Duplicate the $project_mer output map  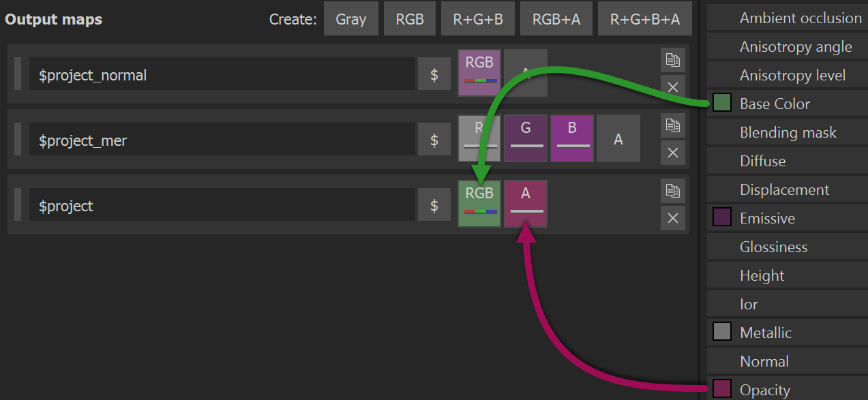(x=673, y=126)
